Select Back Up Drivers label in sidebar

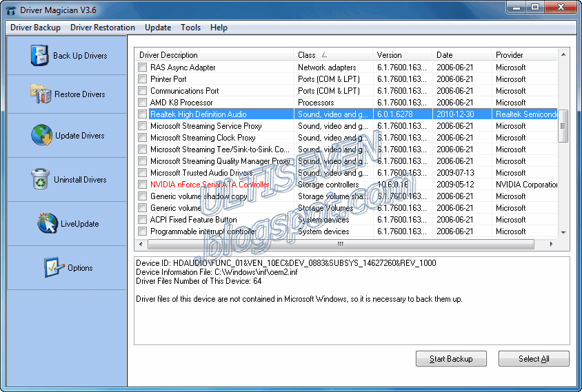(80, 56)
